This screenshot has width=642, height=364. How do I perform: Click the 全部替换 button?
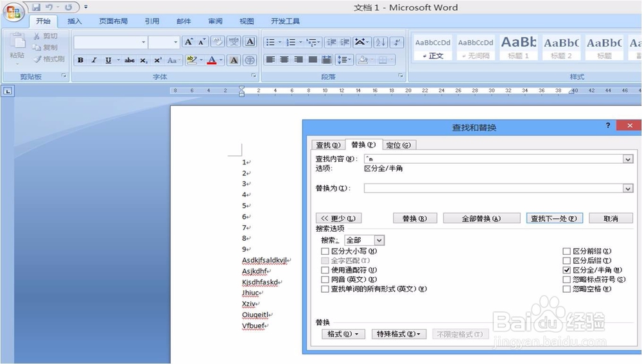tap(481, 218)
